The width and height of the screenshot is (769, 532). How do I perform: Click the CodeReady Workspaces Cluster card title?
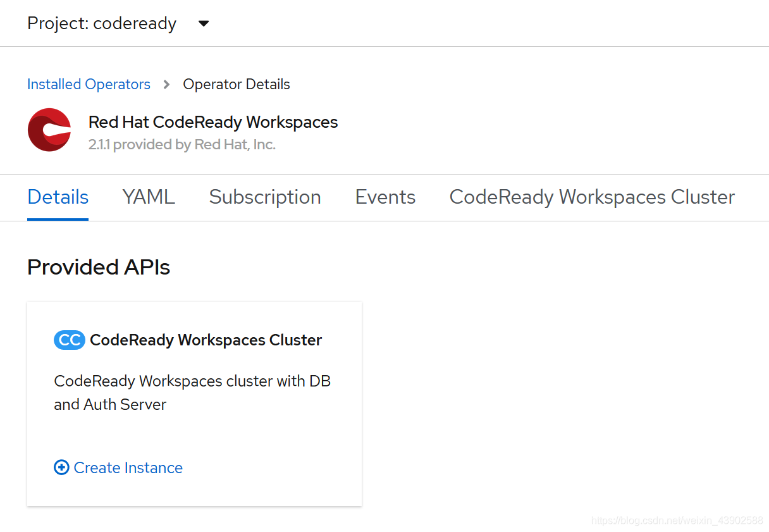pyautogui.click(x=206, y=340)
